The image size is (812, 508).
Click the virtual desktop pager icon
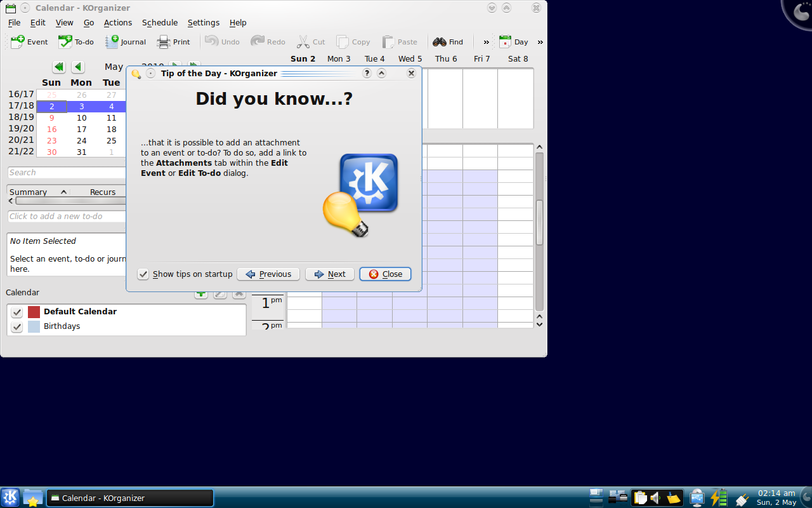[x=596, y=497]
